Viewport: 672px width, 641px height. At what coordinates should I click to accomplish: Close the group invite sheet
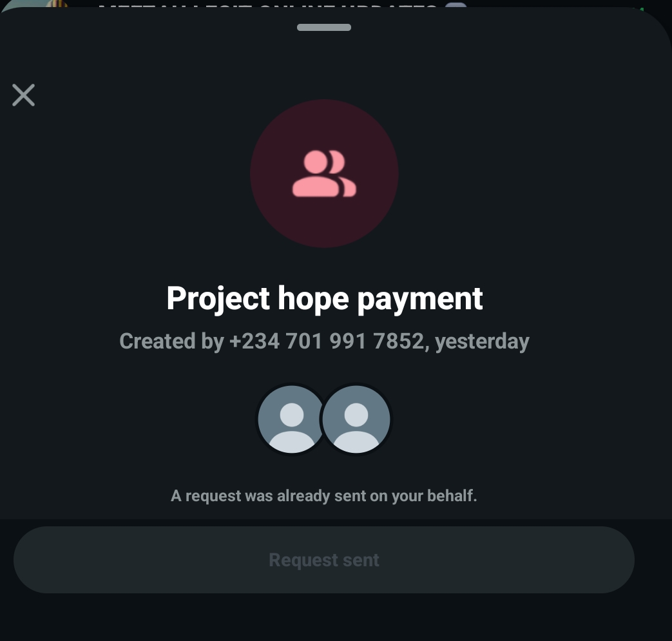click(24, 95)
